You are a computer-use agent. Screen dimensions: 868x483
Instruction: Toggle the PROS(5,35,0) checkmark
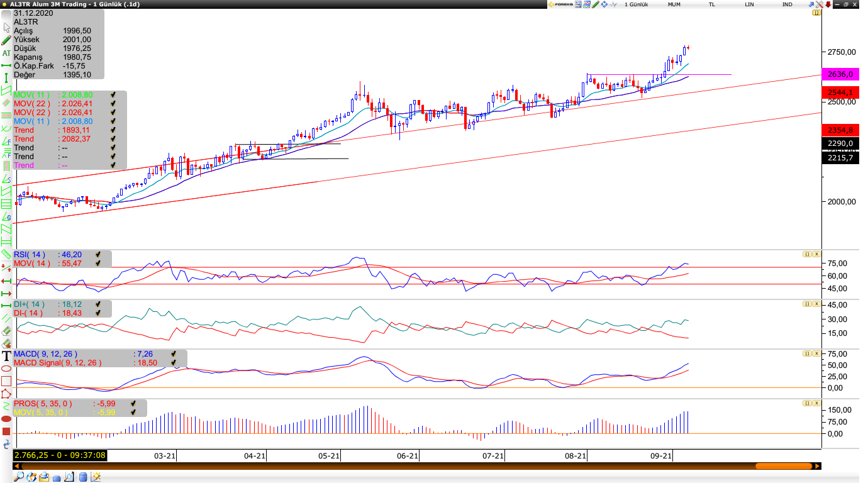coord(133,403)
